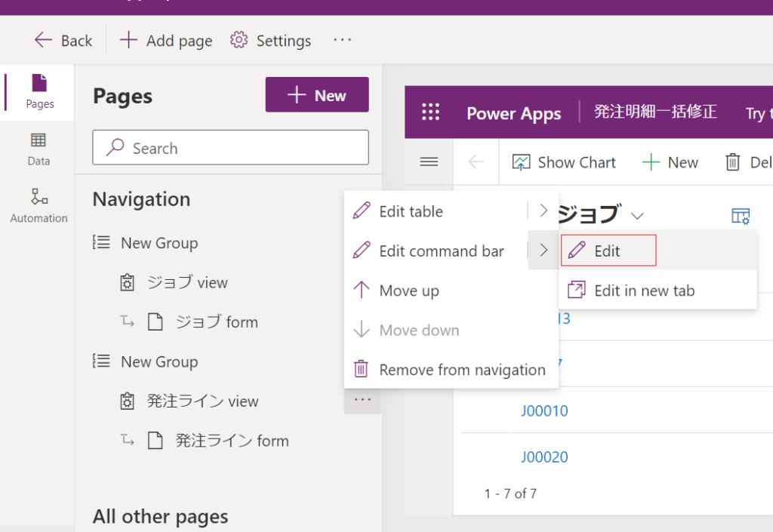
Task: Select Move up in the context menu
Action: (408, 291)
